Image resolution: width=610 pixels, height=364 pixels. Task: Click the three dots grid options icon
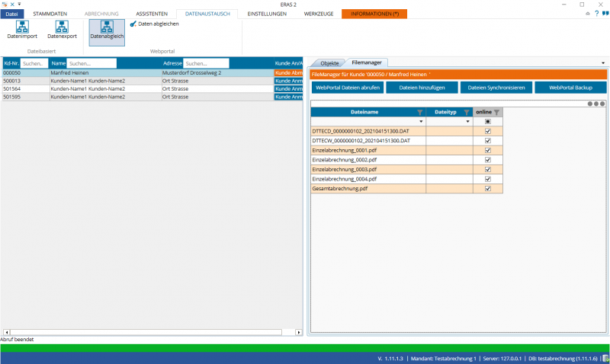coord(596,104)
